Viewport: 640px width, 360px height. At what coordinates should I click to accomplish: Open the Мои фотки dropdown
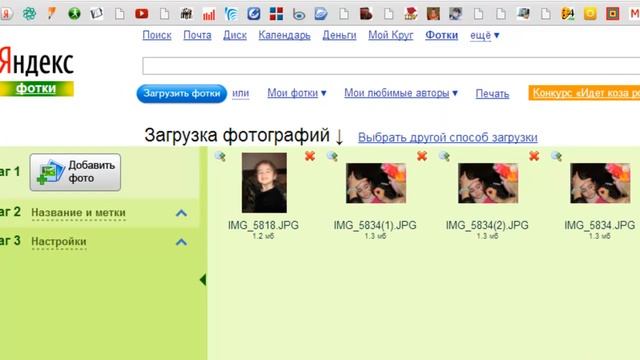tap(297, 93)
